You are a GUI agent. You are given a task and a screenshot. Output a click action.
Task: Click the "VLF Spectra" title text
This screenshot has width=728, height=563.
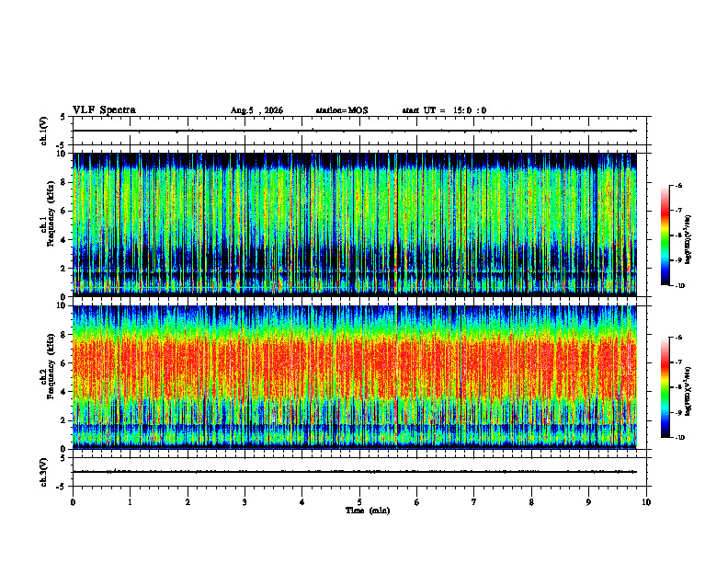(x=104, y=110)
